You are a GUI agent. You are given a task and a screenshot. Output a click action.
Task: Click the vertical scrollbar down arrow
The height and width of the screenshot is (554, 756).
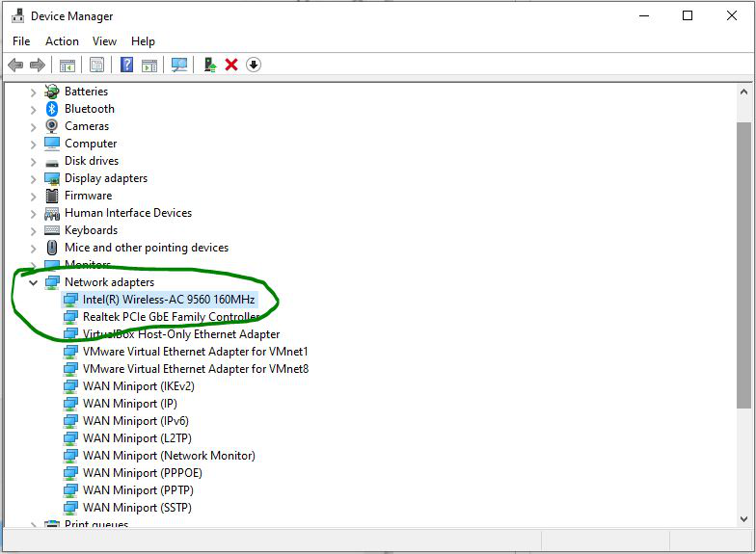point(743,518)
